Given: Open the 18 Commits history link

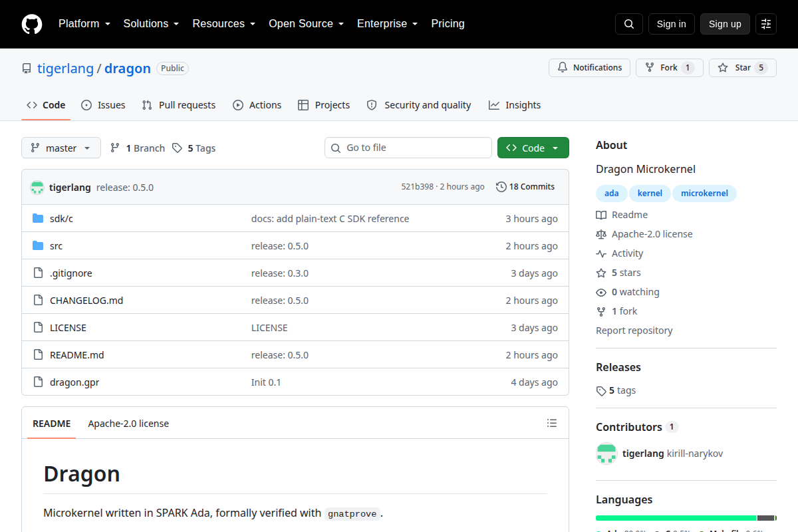Looking at the screenshot, I should coord(525,187).
